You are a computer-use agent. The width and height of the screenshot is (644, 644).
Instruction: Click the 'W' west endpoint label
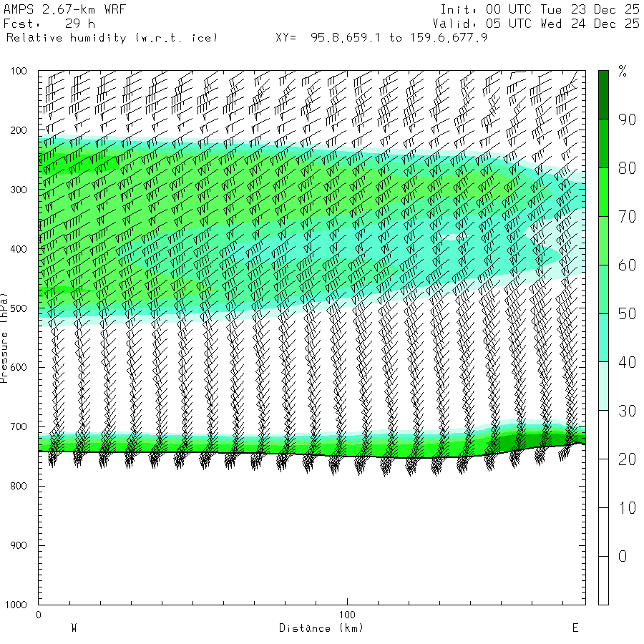(74, 628)
